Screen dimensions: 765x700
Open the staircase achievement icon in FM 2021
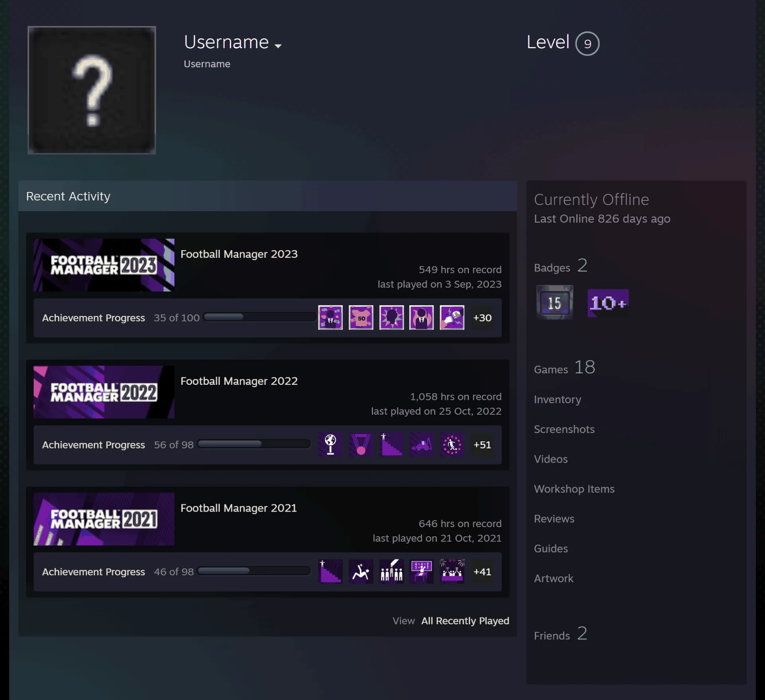pyautogui.click(x=330, y=572)
